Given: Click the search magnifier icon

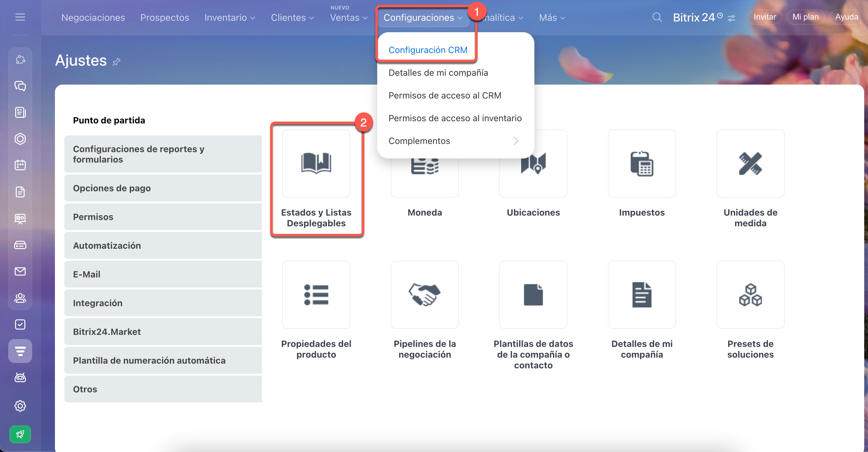Looking at the screenshot, I should point(657,17).
